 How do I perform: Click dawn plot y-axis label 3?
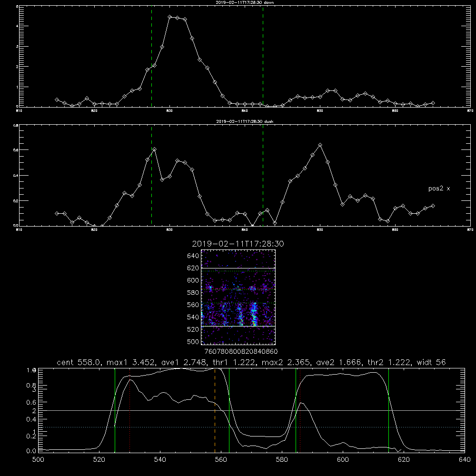pos(17,47)
